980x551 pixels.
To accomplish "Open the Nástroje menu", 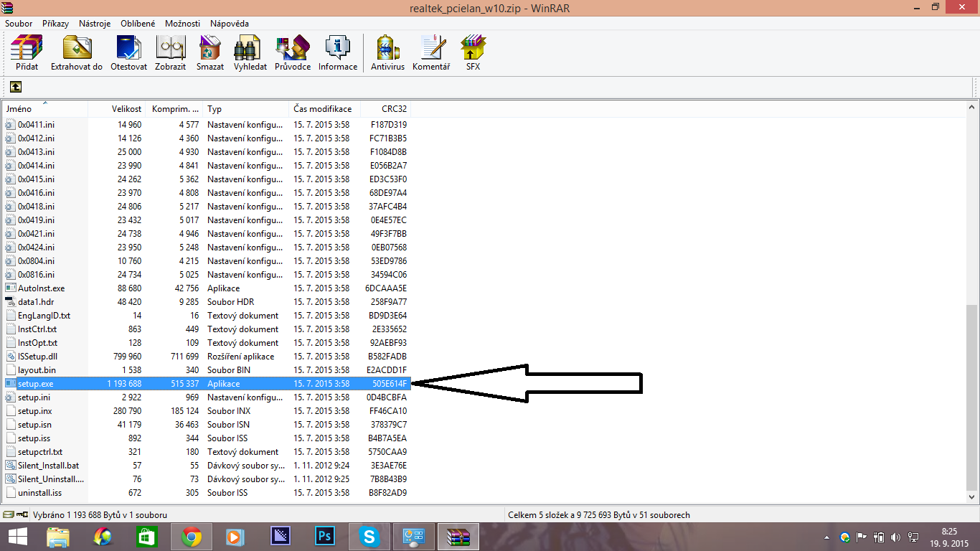I will click(x=95, y=24).
